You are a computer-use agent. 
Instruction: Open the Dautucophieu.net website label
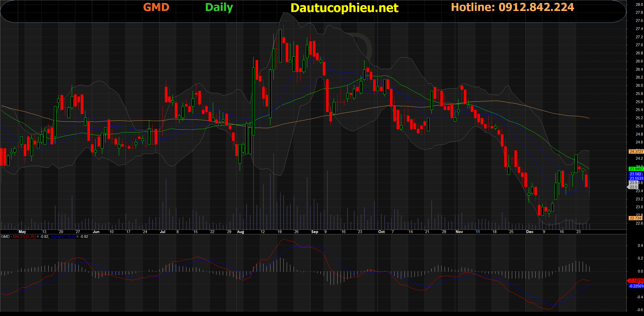click(344, 8)
